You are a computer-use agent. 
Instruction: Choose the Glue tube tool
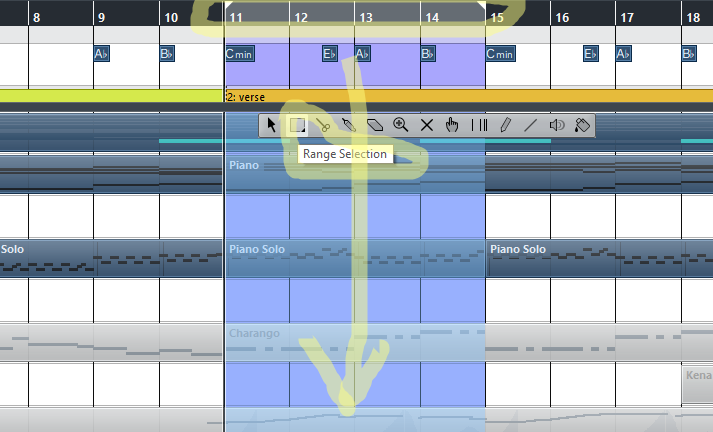pyautogui.click(x=349, y=125)
